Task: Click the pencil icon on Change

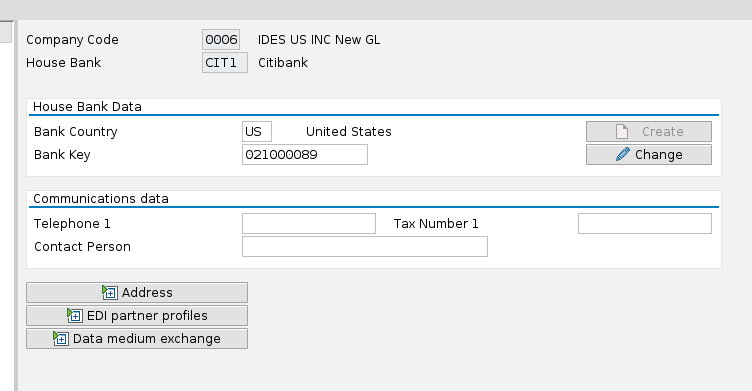Action: click(x=623, y=154)
